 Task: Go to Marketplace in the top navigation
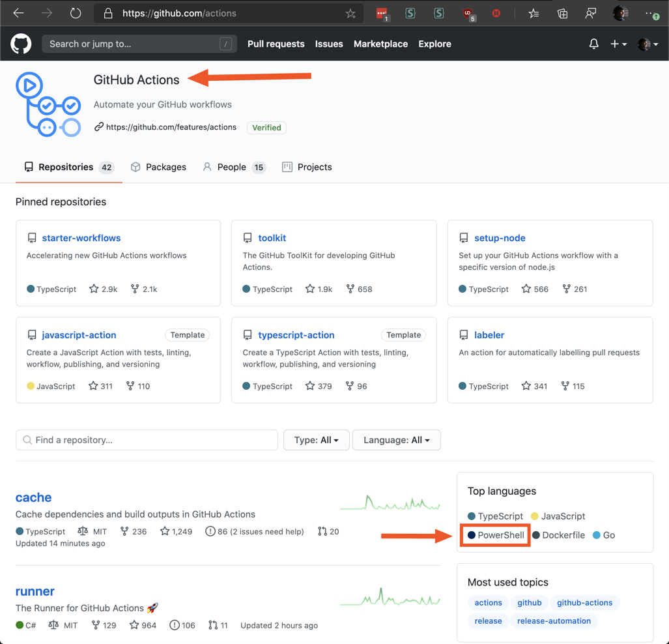pyautogui.click(x=380, y=44)
